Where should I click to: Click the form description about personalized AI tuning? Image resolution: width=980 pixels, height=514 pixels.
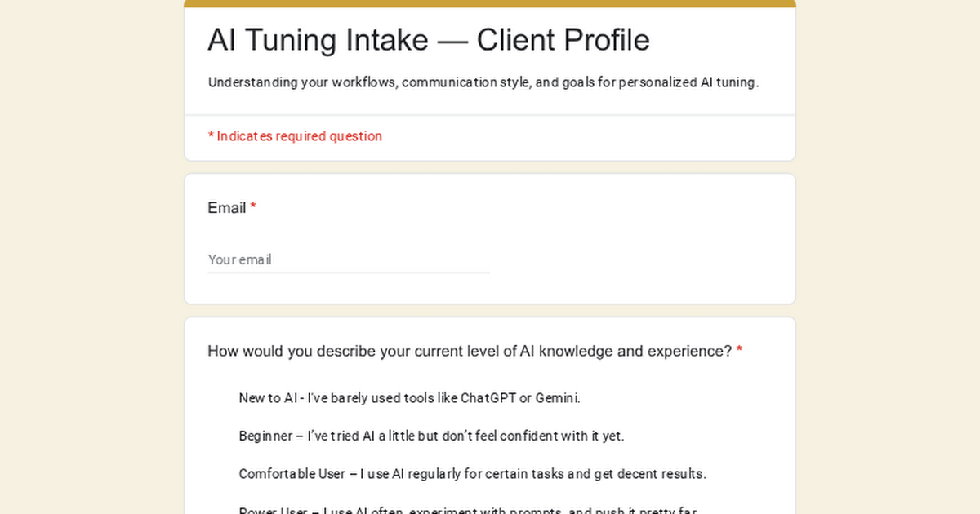point(483,82)
